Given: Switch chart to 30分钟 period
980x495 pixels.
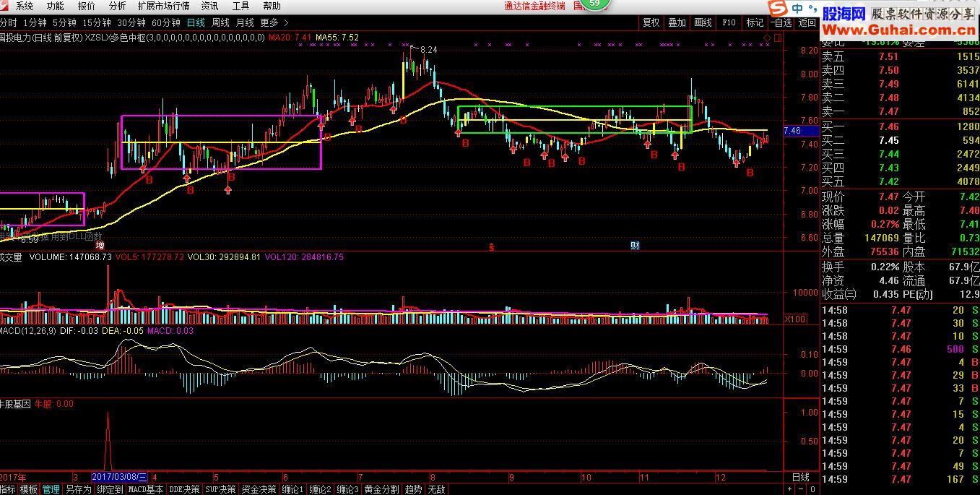Looking at the screenshot, I should coord(131,22).
